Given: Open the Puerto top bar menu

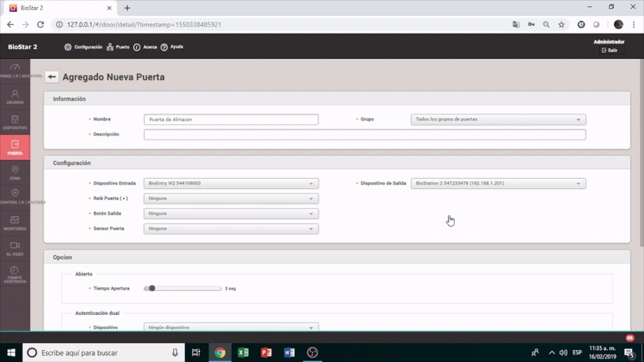Looking at the screenshot, I should coord(118,47).
